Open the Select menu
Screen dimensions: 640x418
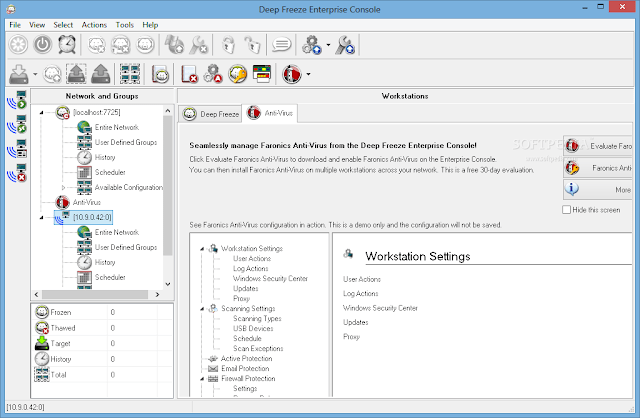click(63, 25)
